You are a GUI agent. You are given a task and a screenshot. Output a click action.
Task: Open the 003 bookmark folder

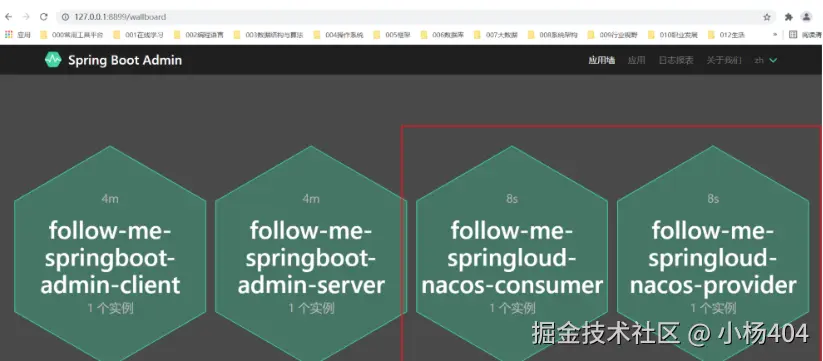pos(268,35)
